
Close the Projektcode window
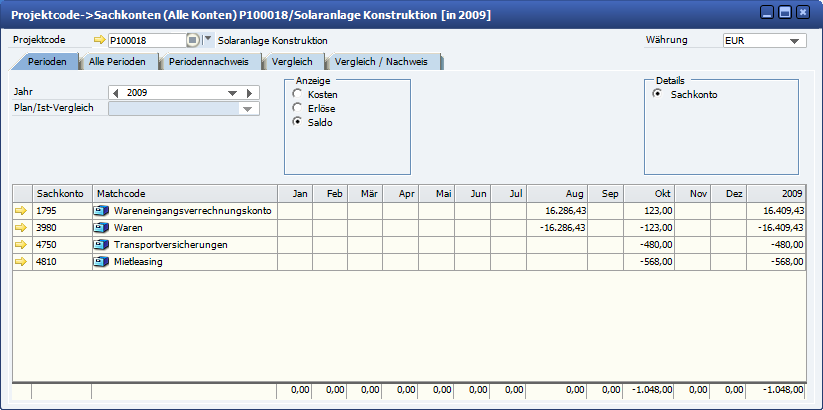coord(802,12)
